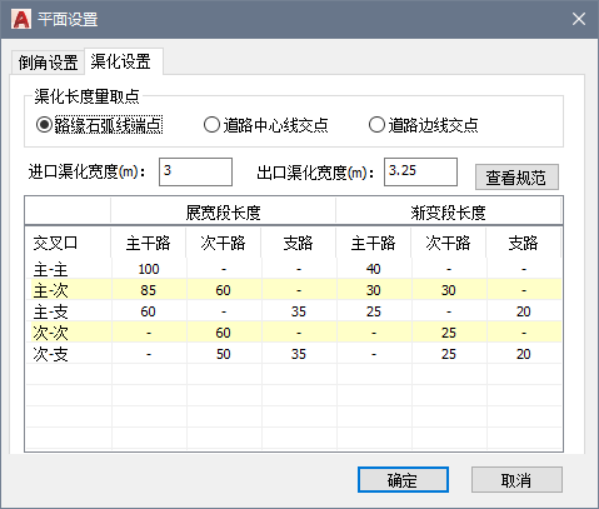Click the 展宽段长度 column group header
599x509 pixels.
pos(223,211)
